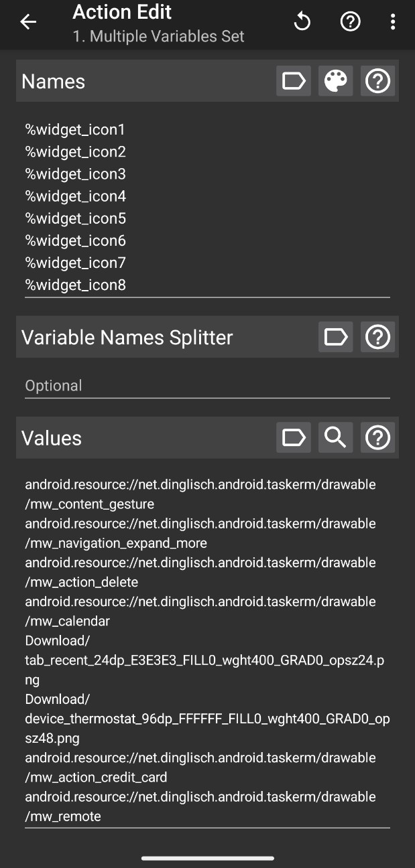415x868 pixels.
Task: Open the three-dot overflow menu
Action: tap(393, 22)
